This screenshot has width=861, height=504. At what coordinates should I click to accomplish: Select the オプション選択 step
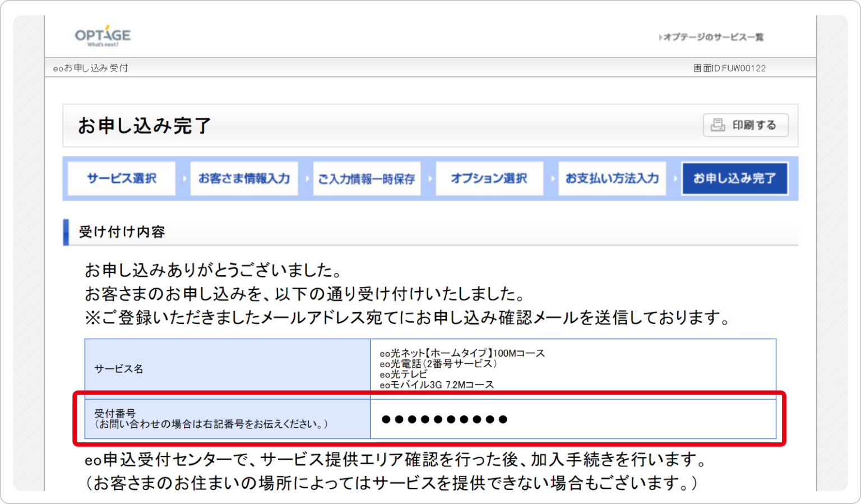tap(489, 178)
